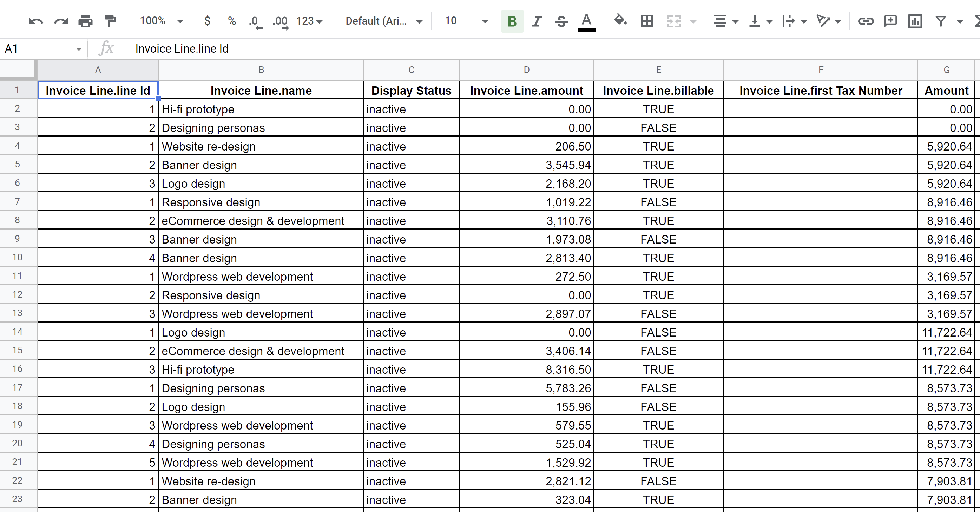Screen dimensions: 980x512
Task: Click the amount cell '5,783.26'
Action: pyautogui.click(x=527, y=388)
